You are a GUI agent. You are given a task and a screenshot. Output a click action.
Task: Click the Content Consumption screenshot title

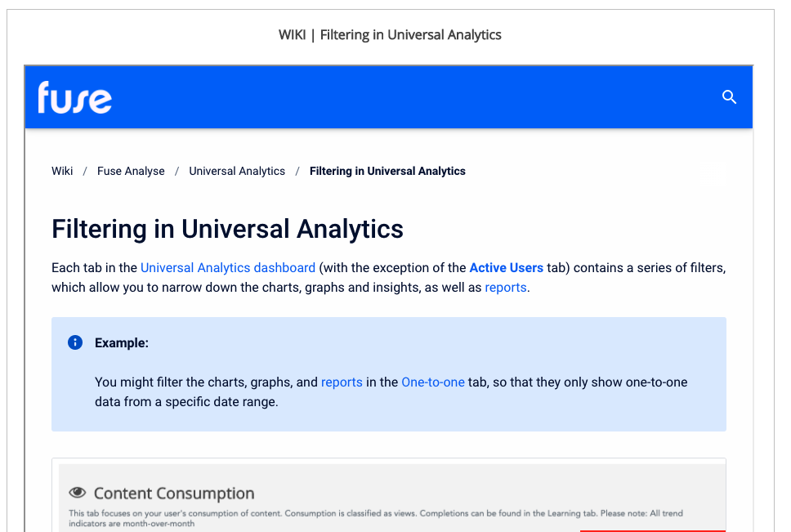[174, 493]
